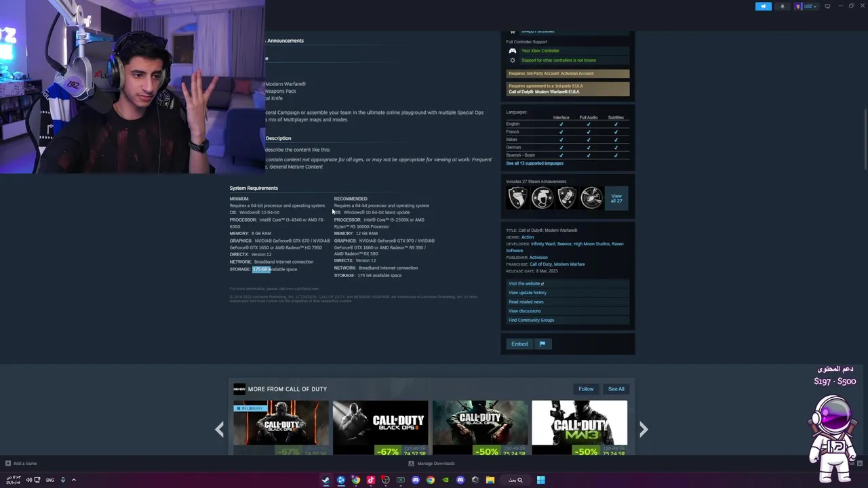Open the Friends and Chat icon
868x488 pixels.
860,464
